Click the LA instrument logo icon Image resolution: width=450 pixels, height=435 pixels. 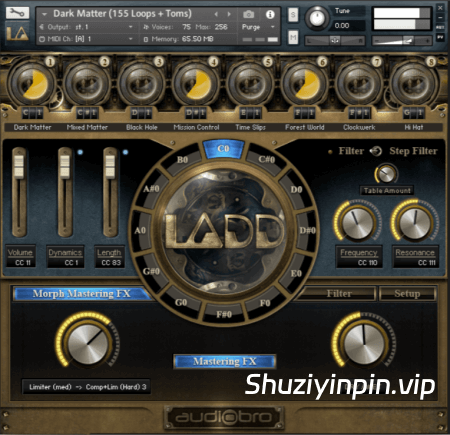pos(17,34)
